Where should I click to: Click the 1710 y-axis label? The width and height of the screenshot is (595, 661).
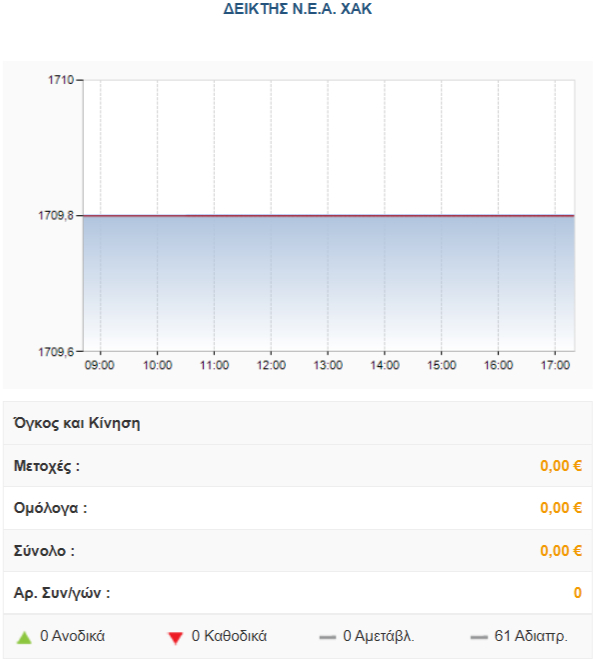point(61,80)
